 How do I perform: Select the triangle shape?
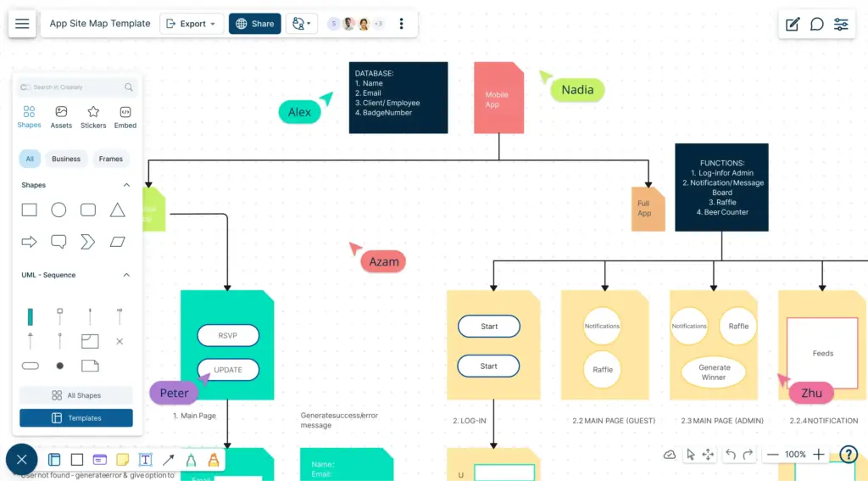coord(117,210)
